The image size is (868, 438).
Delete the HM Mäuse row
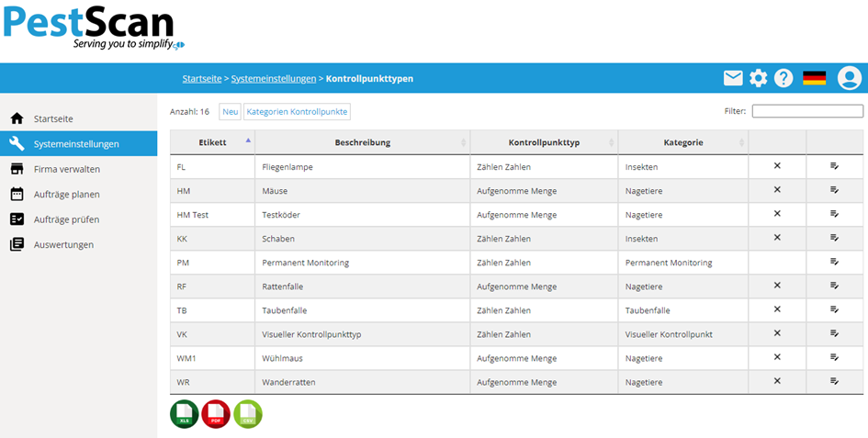click(777, 189)
